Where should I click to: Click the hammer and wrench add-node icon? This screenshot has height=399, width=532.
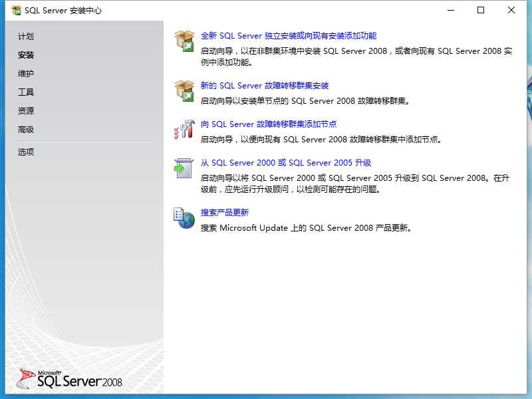[184, 129]
